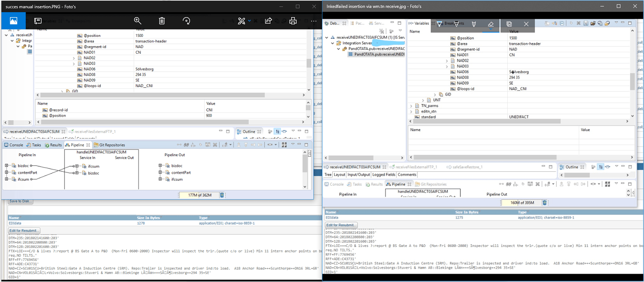The height and width of the screenshot is (282, 644).
Task: Expand the UNT node in right window
Action: pyautogui.click(x=423, y=100)
